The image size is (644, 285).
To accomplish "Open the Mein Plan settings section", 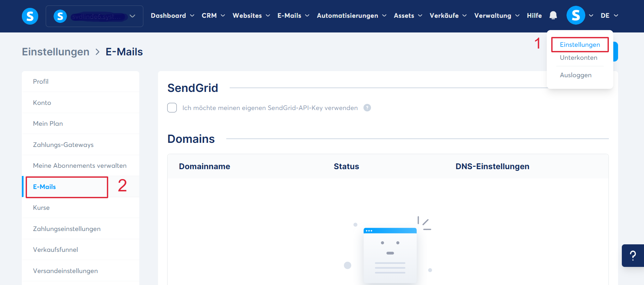I will click(x=81, y=124).
